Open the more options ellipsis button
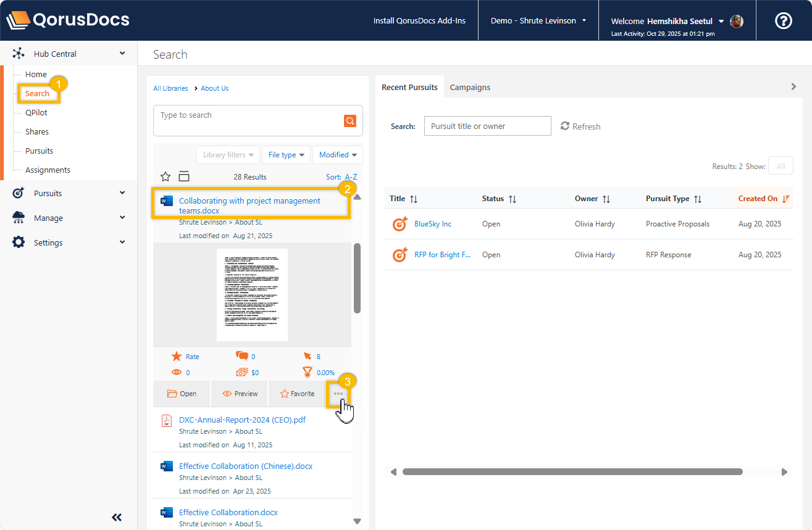Viewport: 812px width, 530px height. (x=338, y=394)
